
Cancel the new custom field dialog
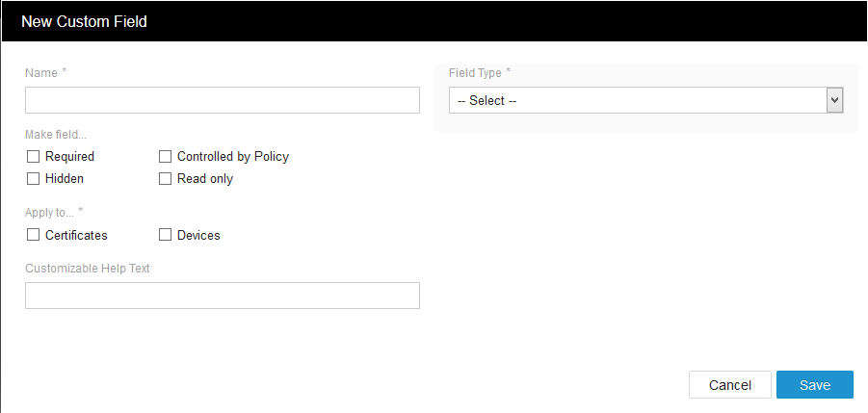tap(729, 385)
